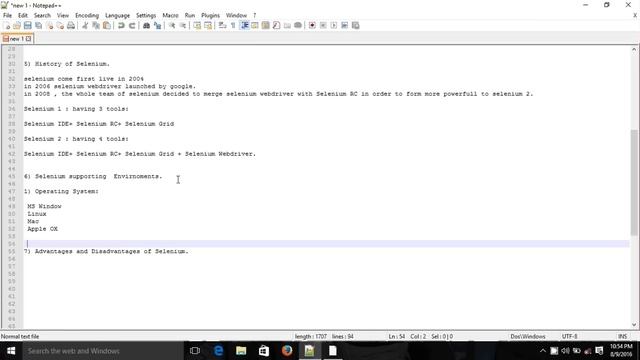Toggle the file monitoring toolbar icon
The image size is (640, 360).
(x=298, y=26)
